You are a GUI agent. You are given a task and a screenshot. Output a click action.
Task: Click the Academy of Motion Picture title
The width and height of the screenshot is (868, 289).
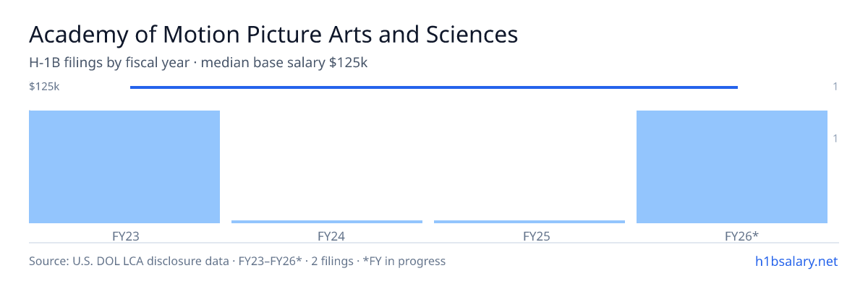[x=273, y=34]
